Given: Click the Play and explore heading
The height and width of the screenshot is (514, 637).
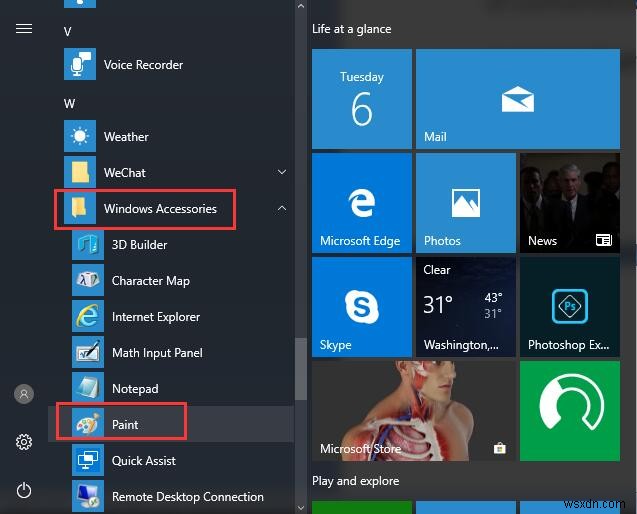Looking at the screenshot, I should pos(355,481).
